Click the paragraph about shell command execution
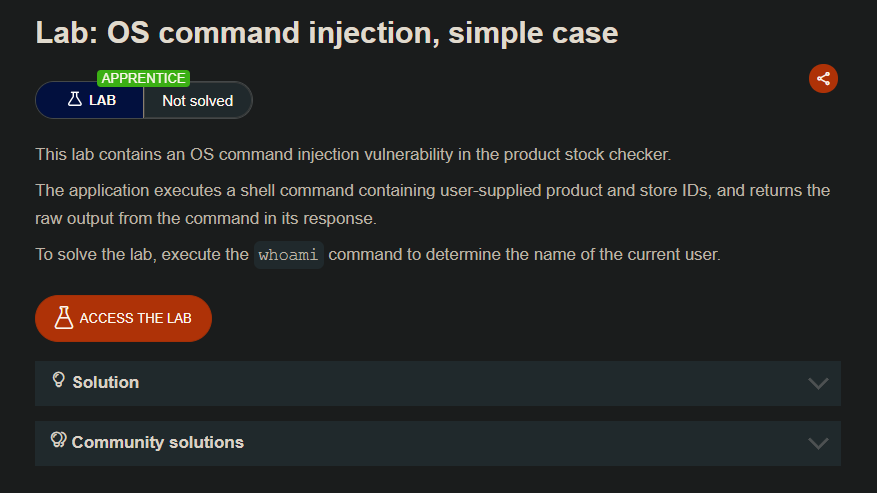This screenshot has width=877, height=493. coord(432,204)
